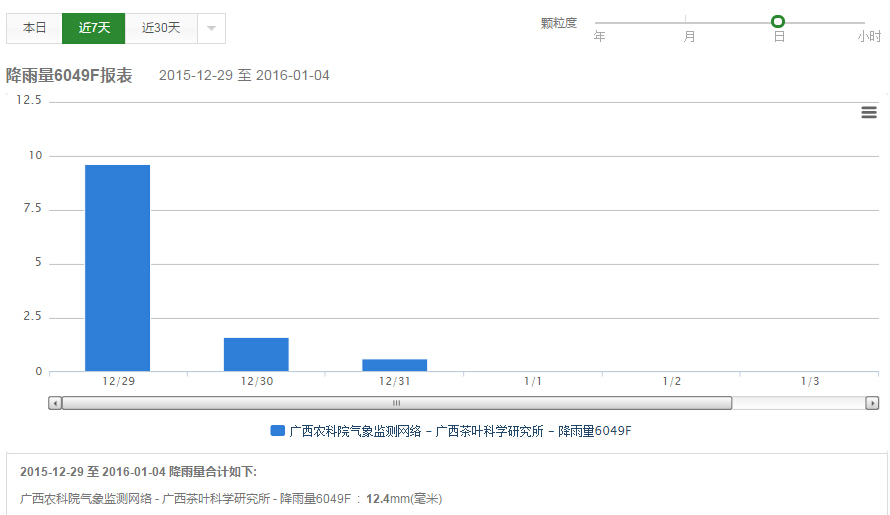Click the left arrow of chart scrollbar
Screen dimensions: 890x515
tap(55, 403)
